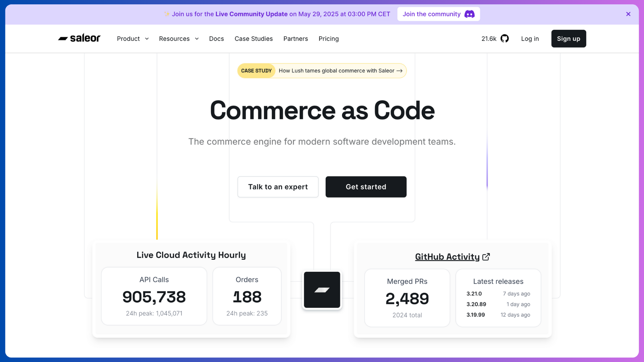Click the Product menu chevron
The height and width of the screenshot is (362, 644).
(147, 39)
